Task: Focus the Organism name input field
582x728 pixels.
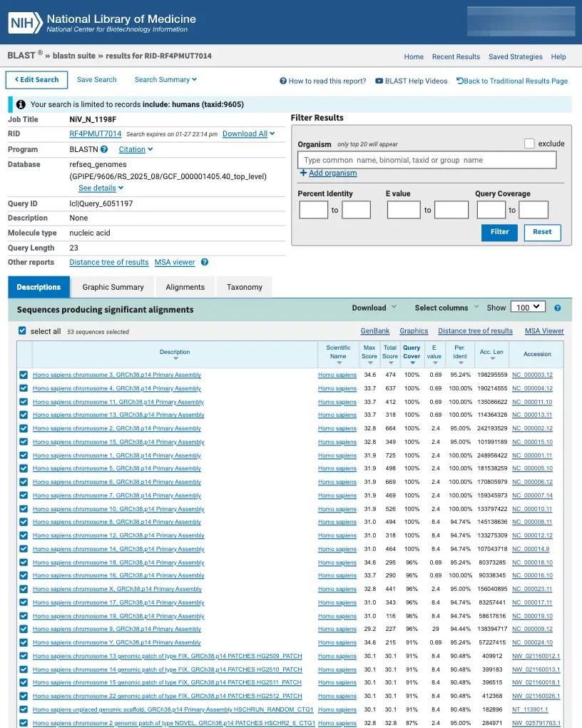Action: point(427,160)
